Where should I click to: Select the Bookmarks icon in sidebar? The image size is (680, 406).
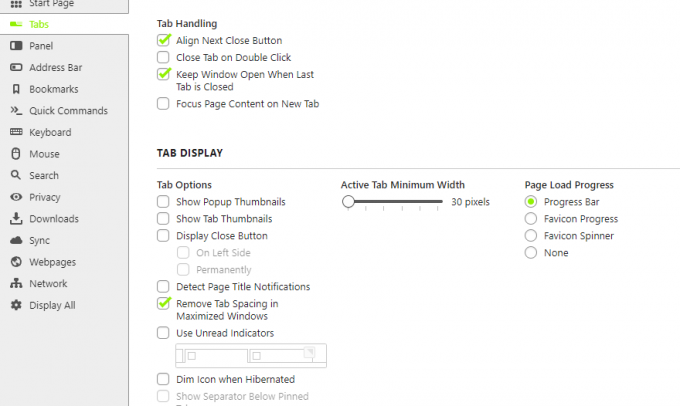[x=16, y=89]
